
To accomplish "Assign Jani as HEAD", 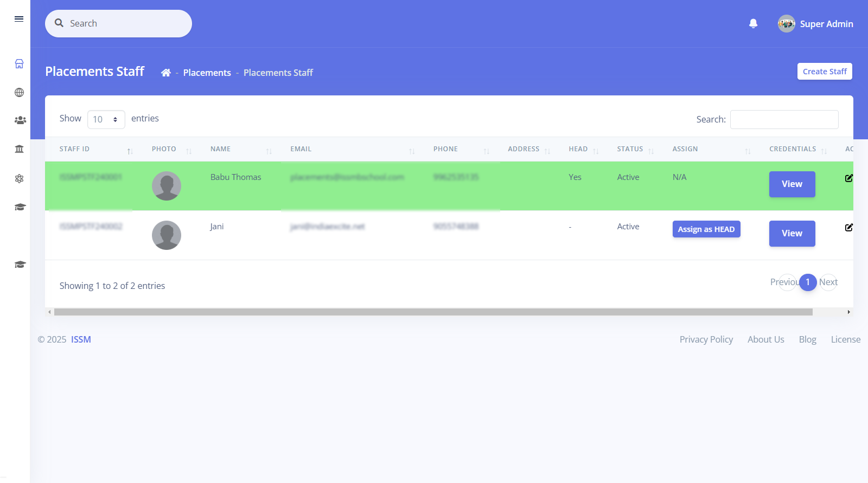I will point(706,229).
